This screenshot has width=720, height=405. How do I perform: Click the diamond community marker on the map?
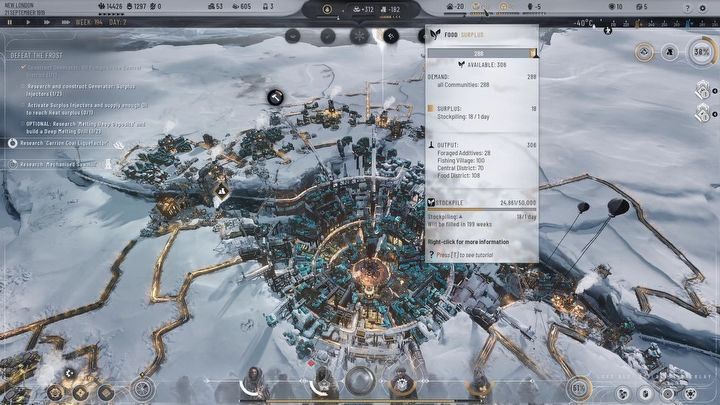222,190
